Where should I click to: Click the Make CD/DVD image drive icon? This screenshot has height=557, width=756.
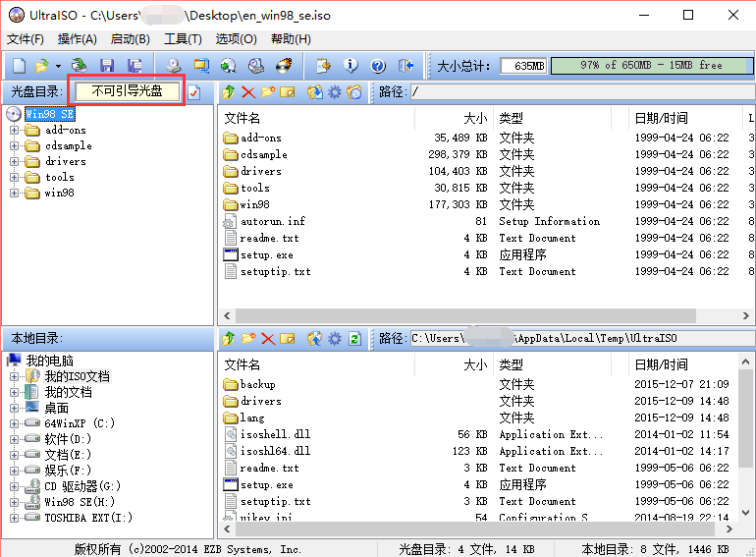[174, 66]
